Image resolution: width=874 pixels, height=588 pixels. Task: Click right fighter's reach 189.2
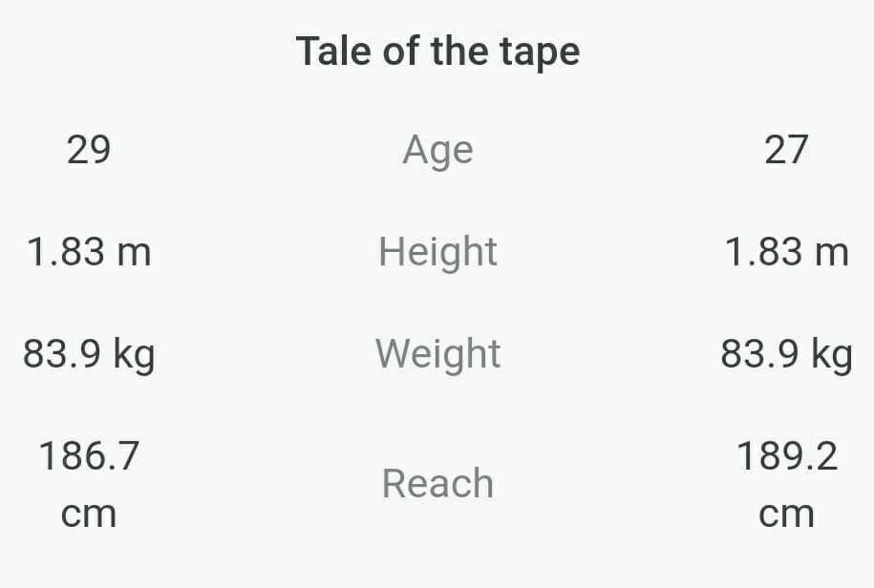787,456
